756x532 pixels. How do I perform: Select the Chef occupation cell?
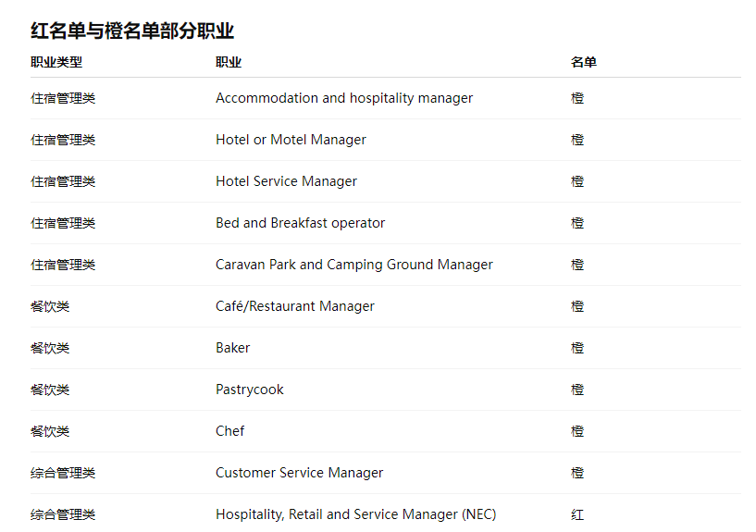pyautogui.click(x=229, y=431)
